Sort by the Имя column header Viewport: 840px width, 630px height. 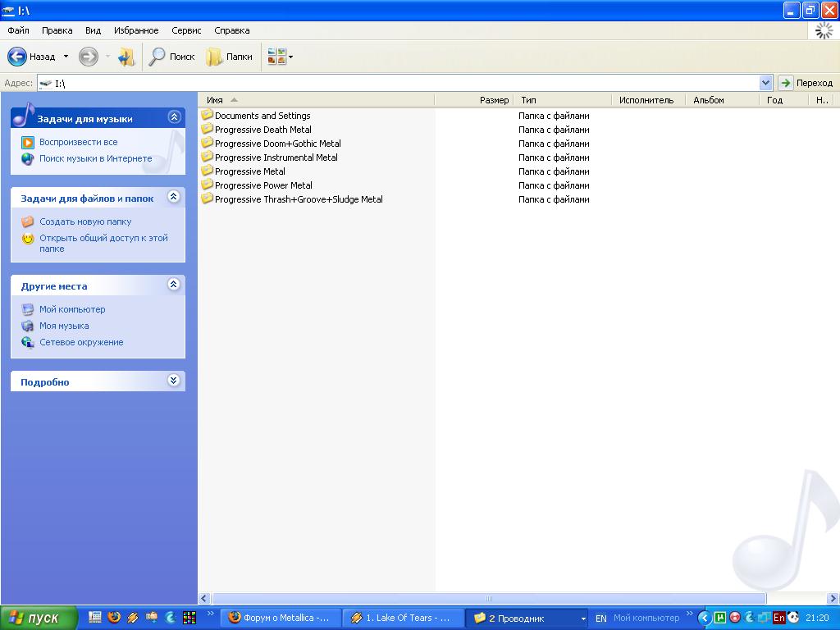coord(215,100)
